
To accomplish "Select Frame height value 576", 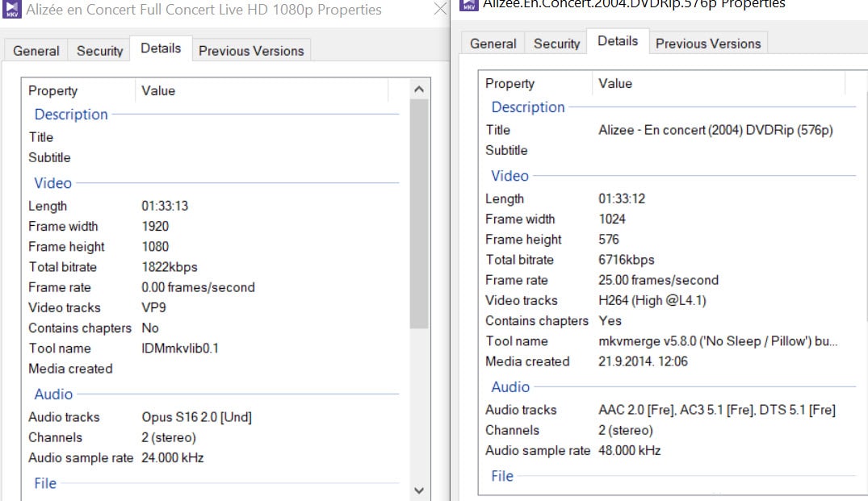I will [608, 240].
